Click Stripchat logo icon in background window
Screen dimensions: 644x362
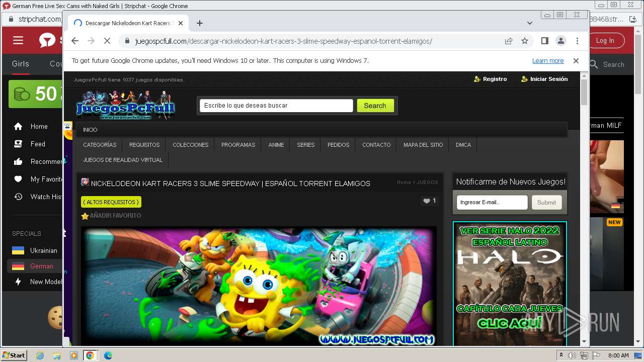click(x=47, y=40)
